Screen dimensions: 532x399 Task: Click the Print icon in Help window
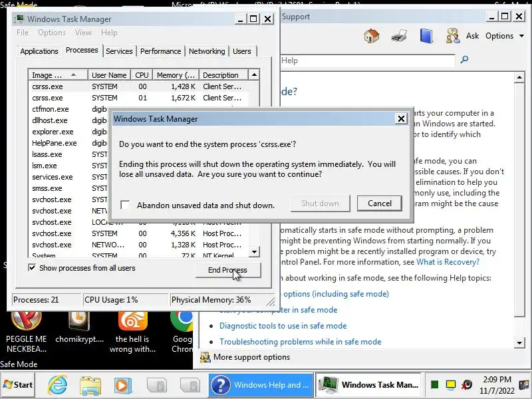pyautogui.click(x=399, y=36)
